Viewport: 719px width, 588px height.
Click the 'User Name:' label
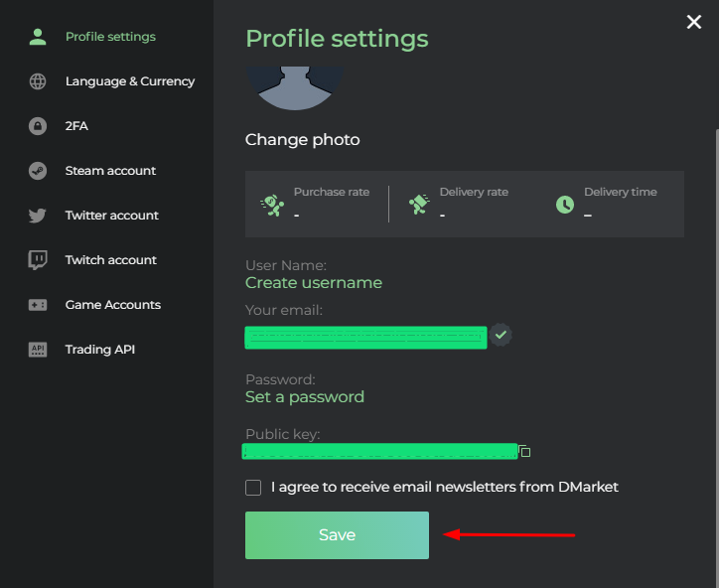(286, 265)
